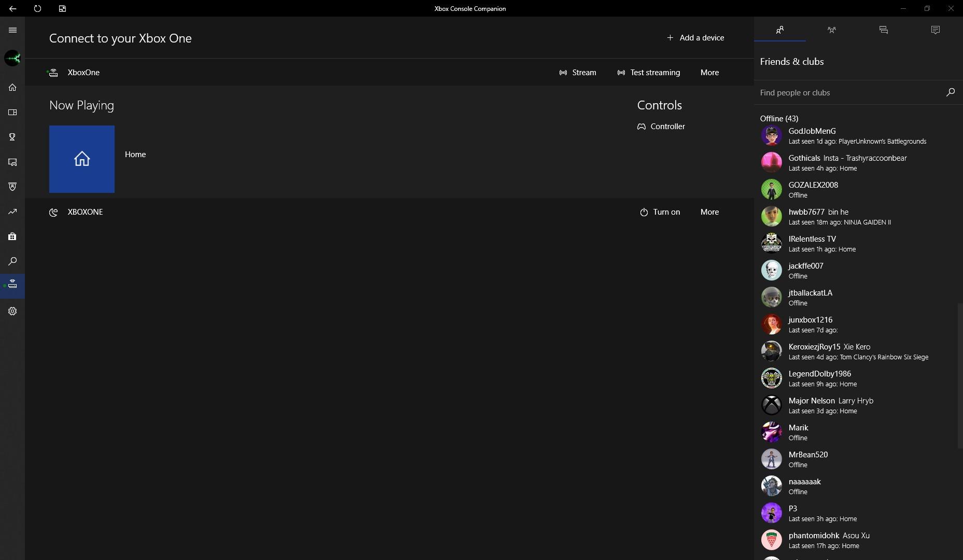963x560 pixels.
Task: Run Test streaming
Action: tap(648, 73)
